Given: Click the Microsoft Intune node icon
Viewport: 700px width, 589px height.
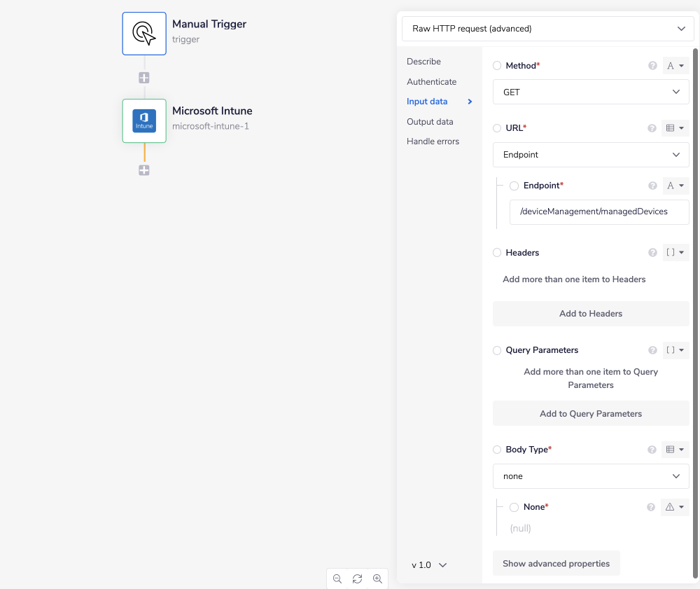Looking at the screenshot, I should pyautogui.click(x=143, y=120).
